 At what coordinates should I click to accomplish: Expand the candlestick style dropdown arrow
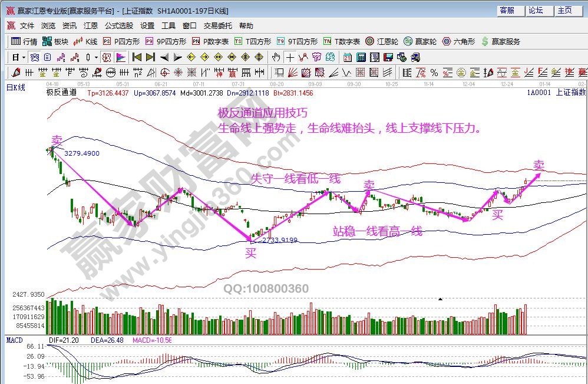coord(97,57)
